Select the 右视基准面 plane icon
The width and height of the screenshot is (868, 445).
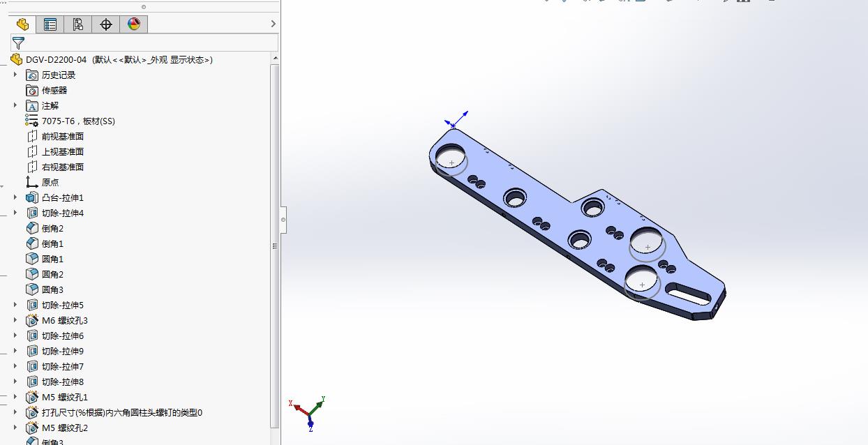coord(32,167)
